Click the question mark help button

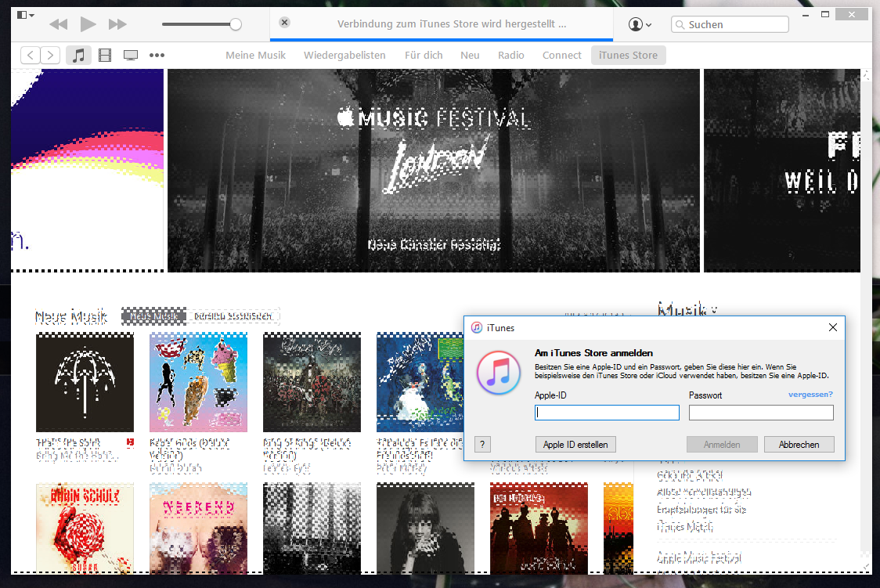tap(482, 445)
